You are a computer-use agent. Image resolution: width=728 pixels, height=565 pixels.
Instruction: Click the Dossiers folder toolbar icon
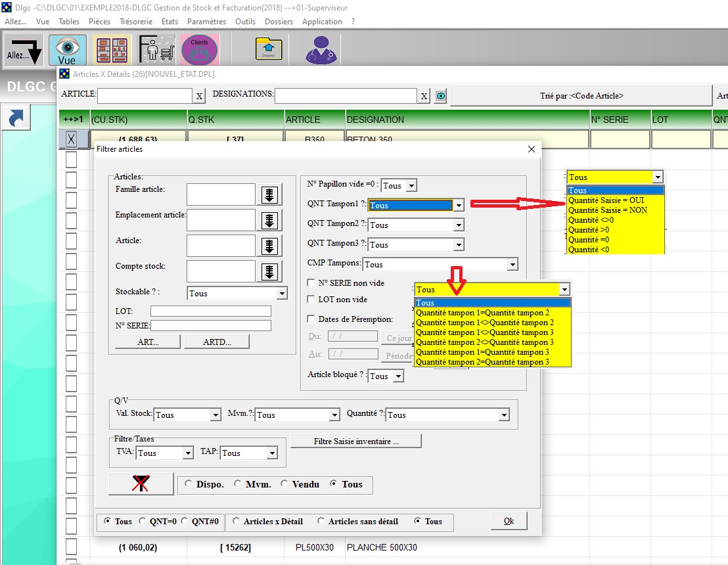[268, 50]
